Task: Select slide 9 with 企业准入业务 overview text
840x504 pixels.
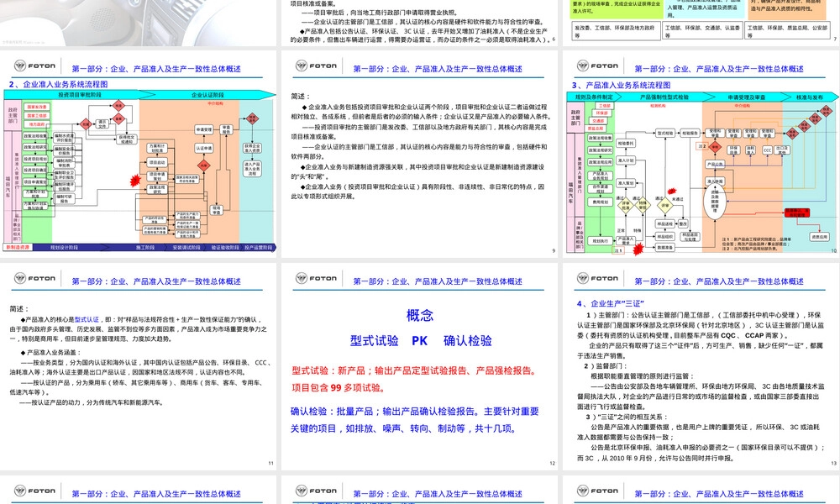Action: (419, 155)
